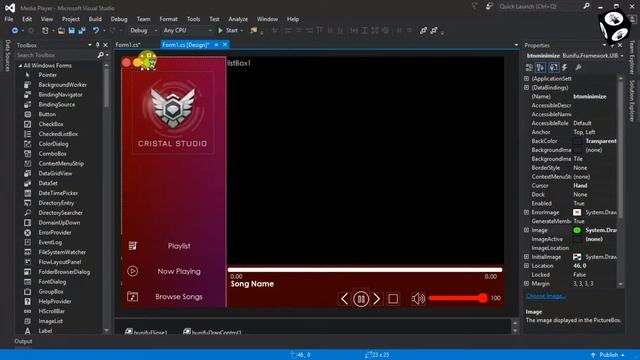Click the Feedback icon near Quick Launch
This screenshot has width=640, height=360.
click(x=489, y=7)
